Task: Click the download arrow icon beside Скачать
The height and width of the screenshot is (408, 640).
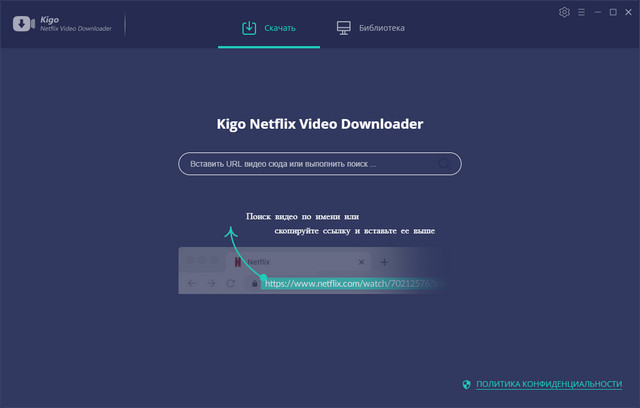Action: coord(249,28)
